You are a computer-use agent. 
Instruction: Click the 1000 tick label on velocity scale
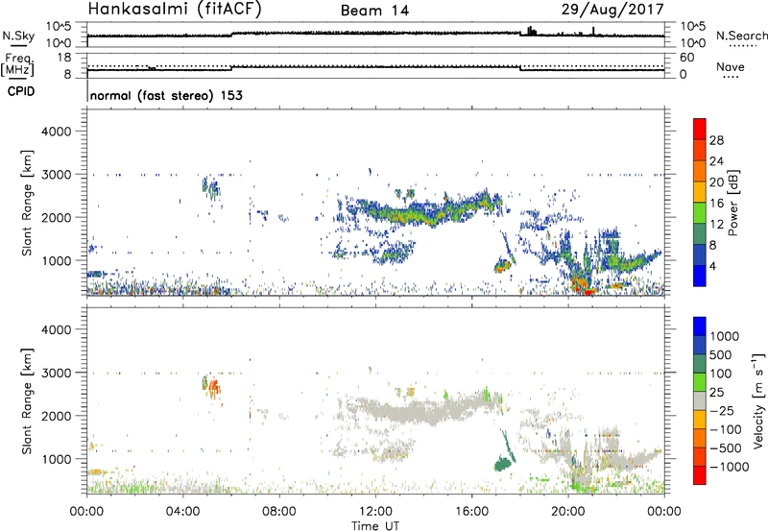725,336
